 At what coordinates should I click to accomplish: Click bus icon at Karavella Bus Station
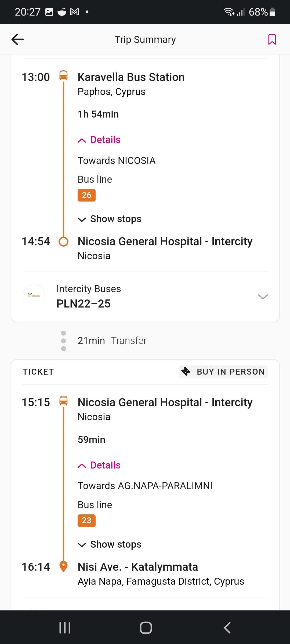point(63,75)
